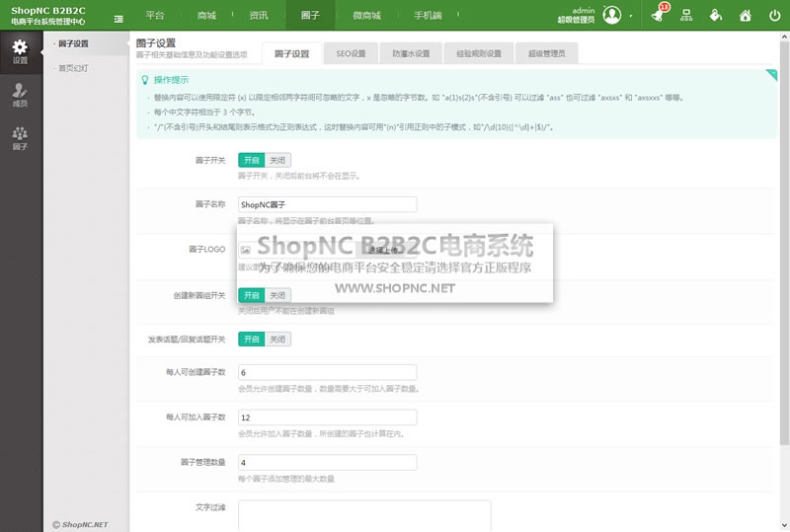The image size is (790, 532).
Task: Open the 手机端 top menu
Action: pos(428,15)
